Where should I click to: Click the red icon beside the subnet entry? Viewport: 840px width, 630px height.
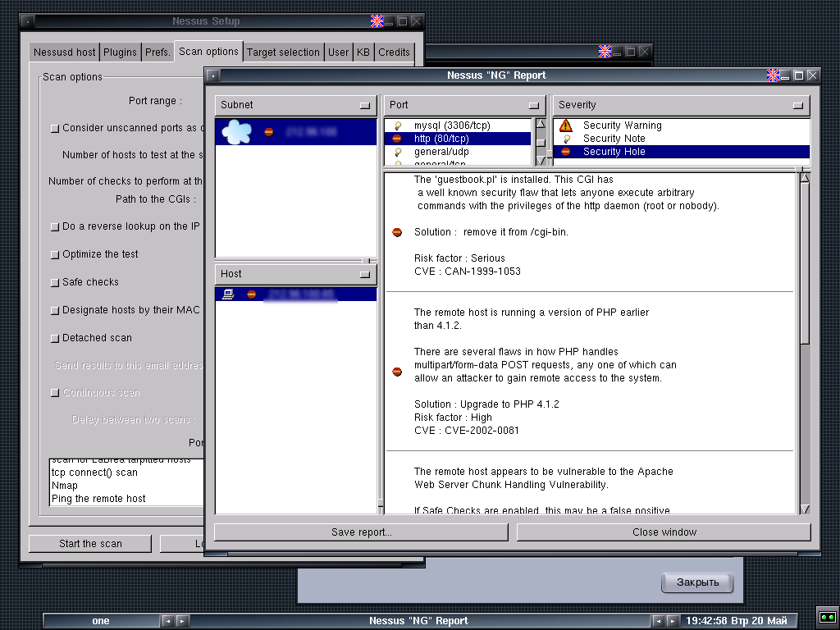[x=269, y=132]
